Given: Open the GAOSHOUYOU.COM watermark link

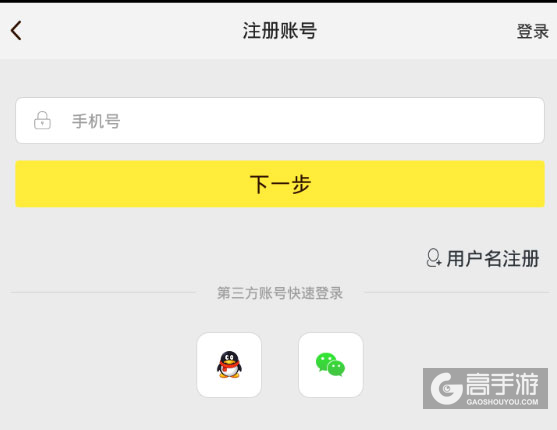Looking at the screenshot, I should click(502, 402).
